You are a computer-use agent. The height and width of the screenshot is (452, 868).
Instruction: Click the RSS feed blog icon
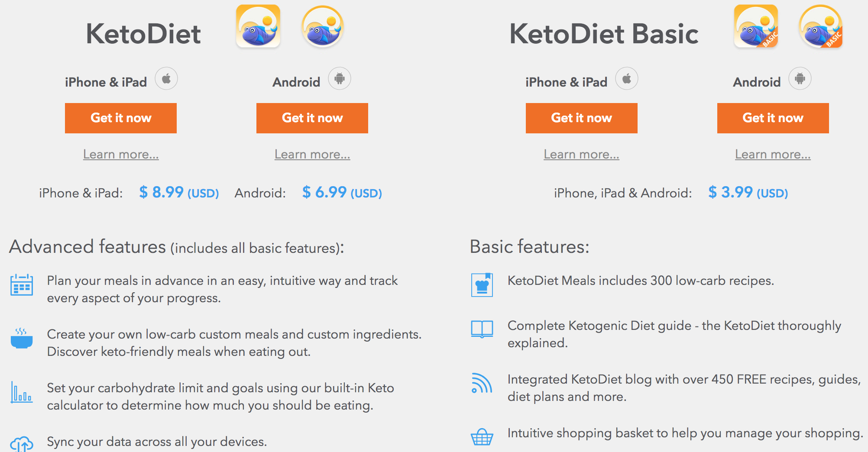482,383
